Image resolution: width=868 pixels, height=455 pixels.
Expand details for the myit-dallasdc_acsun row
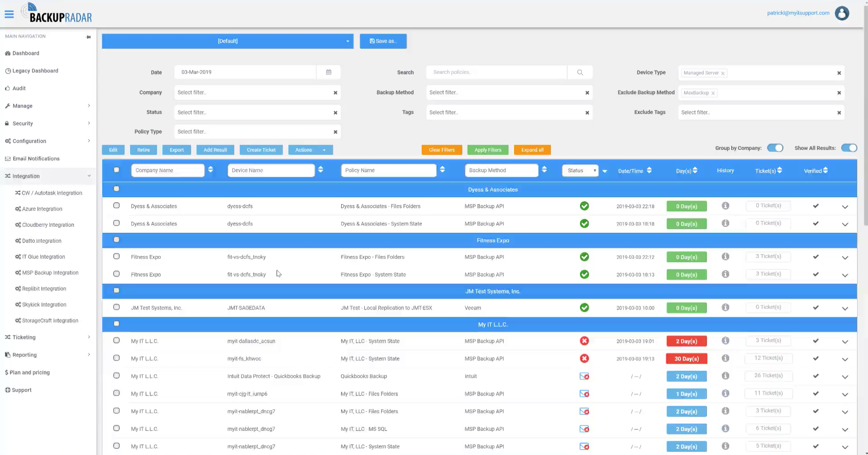coord(845,342)
